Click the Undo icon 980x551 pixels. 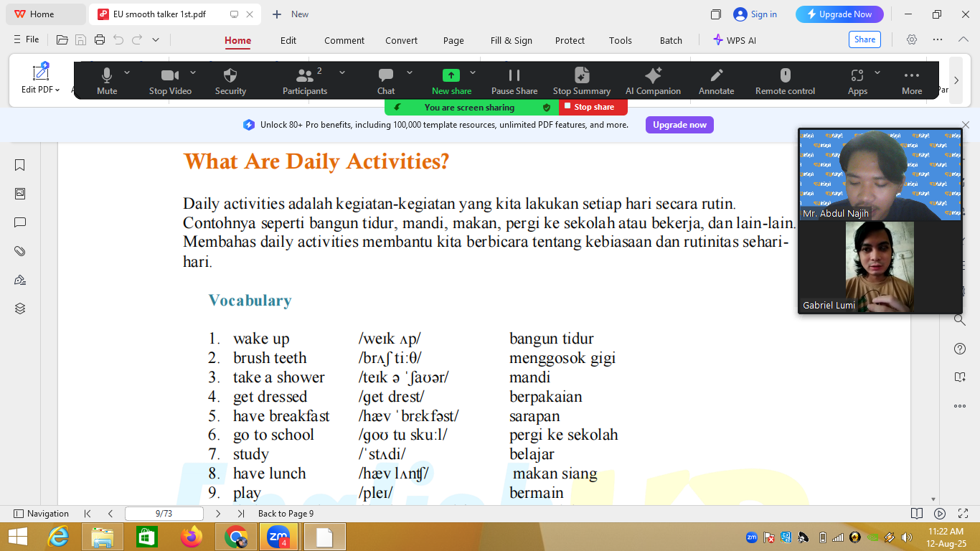(x=118, y=40)
